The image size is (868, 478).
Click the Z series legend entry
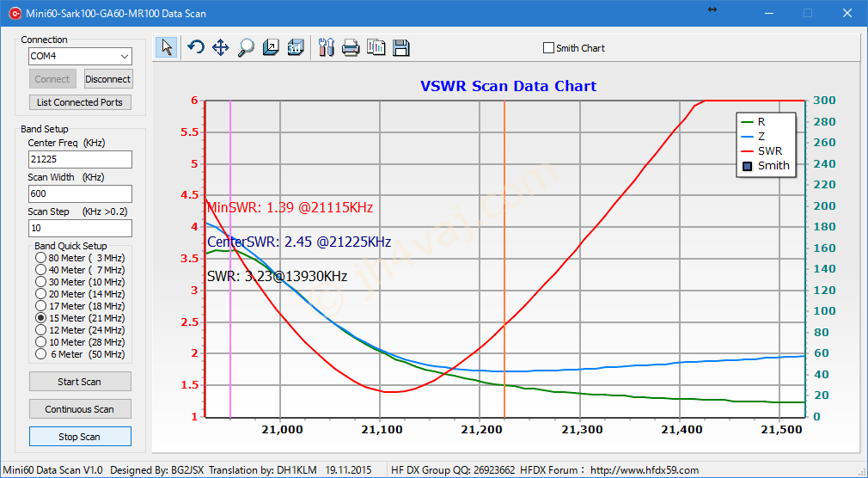(754, 136)
